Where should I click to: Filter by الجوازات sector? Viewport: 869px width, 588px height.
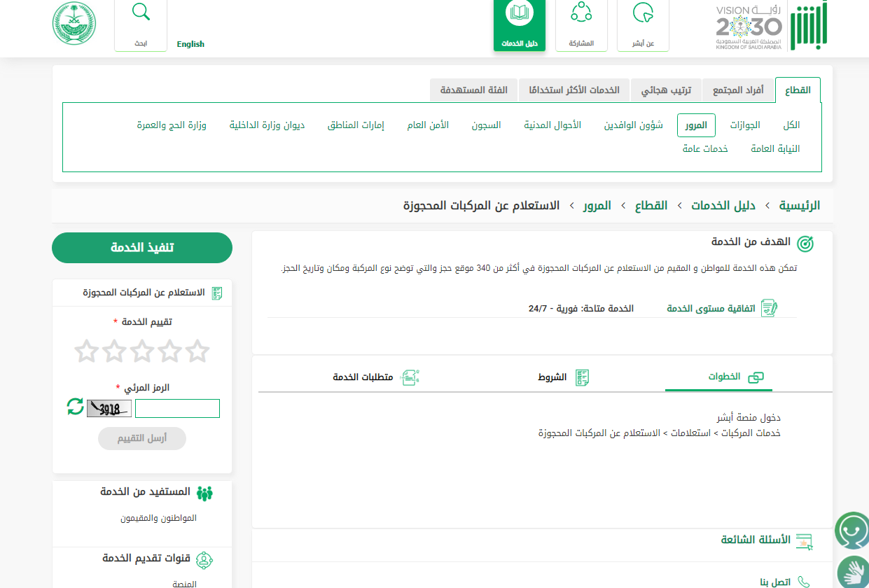pyautogui.click(x=745, y=125)
